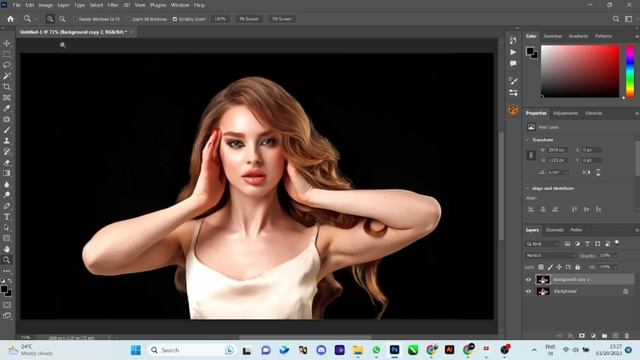Image resolution: width=640 pixels, height=360 pixels.
Task: Toggle layer filtering switch
Action: (617, 242)
